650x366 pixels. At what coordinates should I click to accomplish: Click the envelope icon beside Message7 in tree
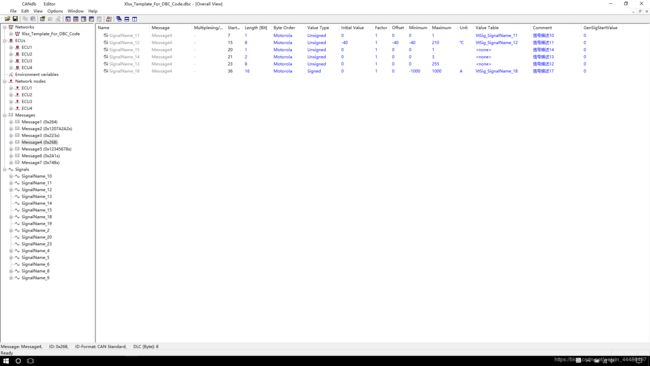point(17,162)
